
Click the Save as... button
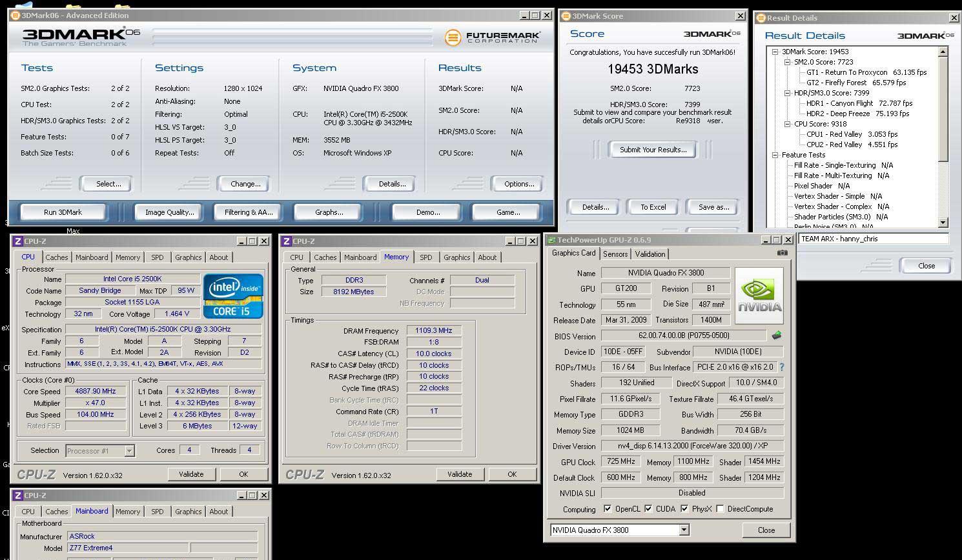point(713,206)
